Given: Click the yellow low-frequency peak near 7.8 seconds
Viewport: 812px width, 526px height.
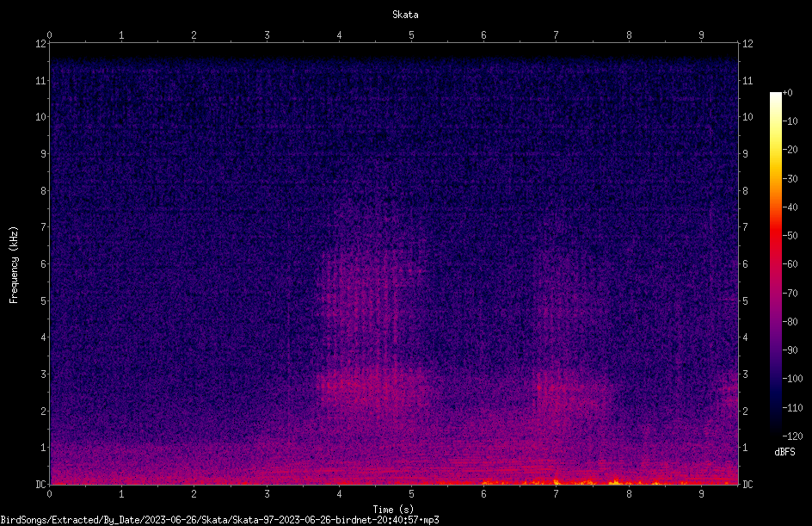Looking at the screenshot, I should point(615,482).
